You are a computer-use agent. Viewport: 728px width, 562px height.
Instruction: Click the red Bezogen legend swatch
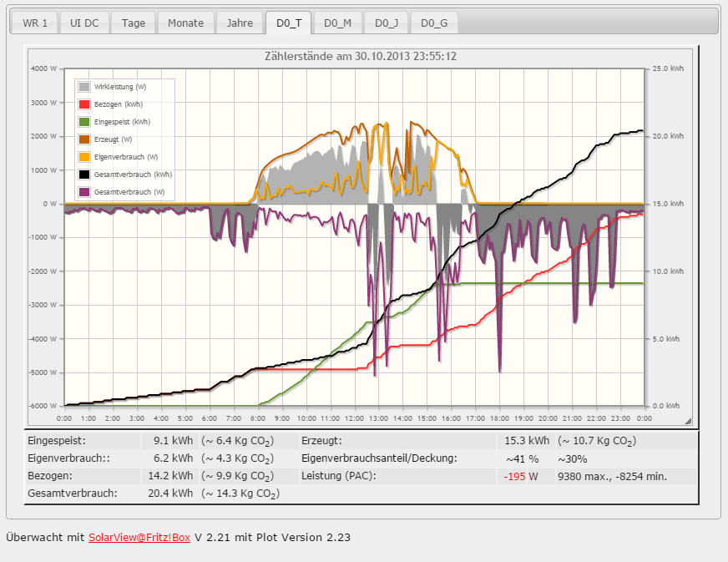[x=84, y=104]
